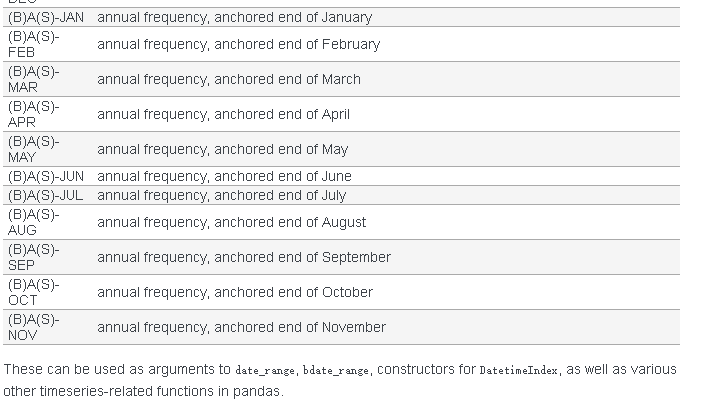Click the (B)A(S)-FEB alias cell
This screenshot has width=702, height=418.
[34, 44]
